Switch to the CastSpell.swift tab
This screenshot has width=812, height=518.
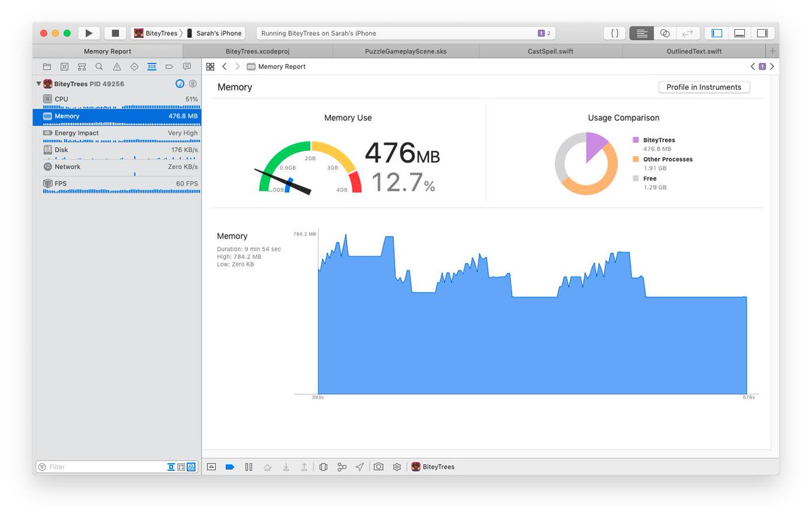point(550,51)
